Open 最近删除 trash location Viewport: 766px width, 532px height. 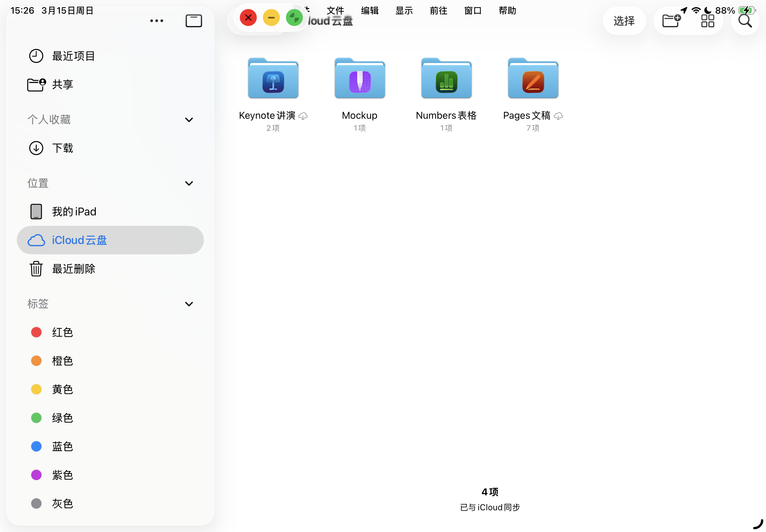pyautogui.click(x=73, y=269)
